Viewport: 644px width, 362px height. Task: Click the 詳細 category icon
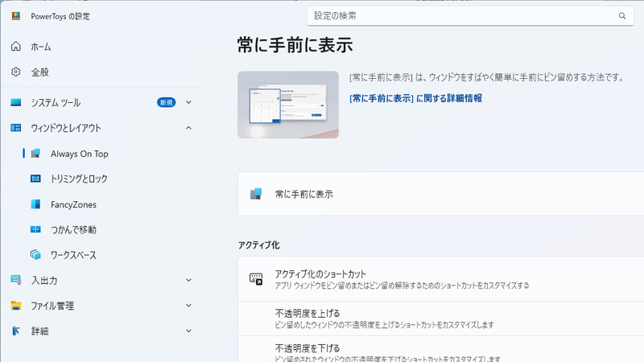(x=15, y=331)
